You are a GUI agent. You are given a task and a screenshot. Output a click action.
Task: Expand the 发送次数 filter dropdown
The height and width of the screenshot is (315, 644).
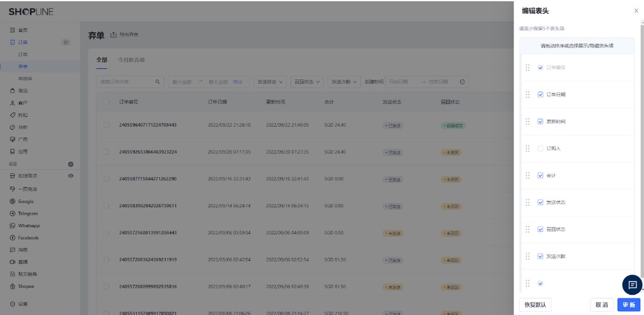point(344,82)
